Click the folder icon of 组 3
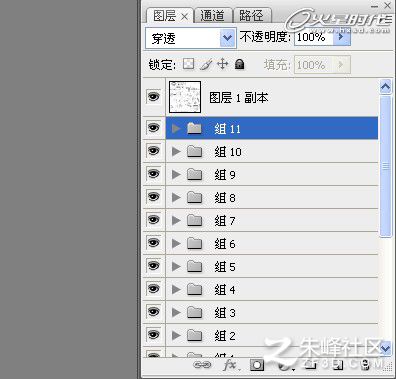The width and height of the screenshot is (396, 379). pyautogui.click(x=195, y=312)
